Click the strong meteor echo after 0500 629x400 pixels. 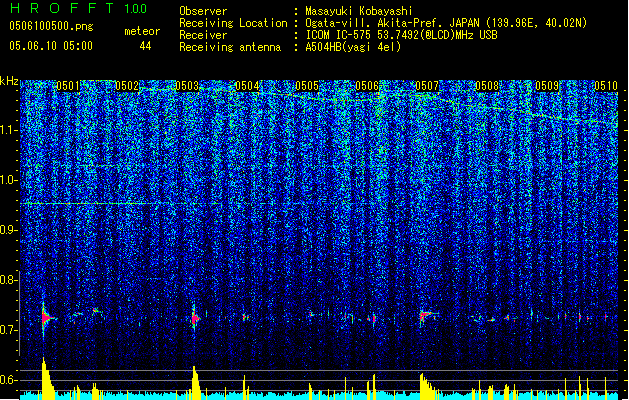47,318
